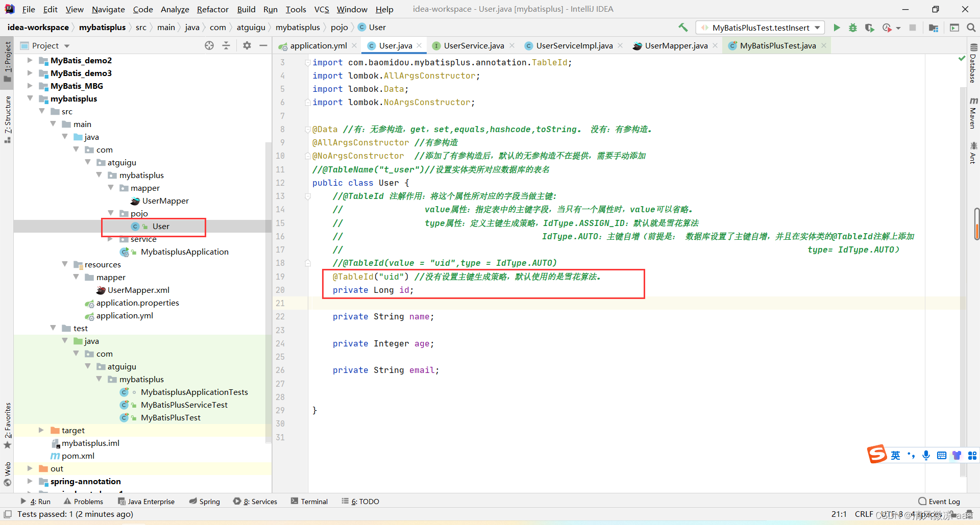Select UserMapper.xml in project tree
The height and width of the screenshot is (525, 980).
tap(138, 290)
